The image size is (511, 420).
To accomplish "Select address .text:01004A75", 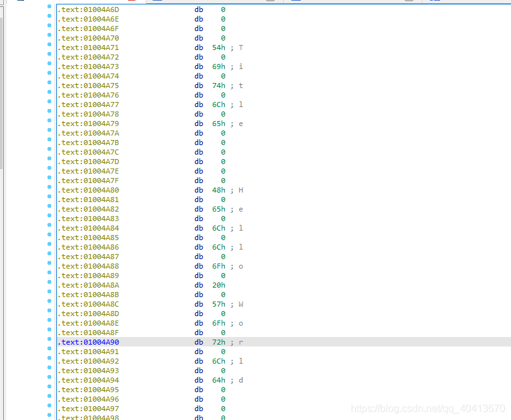I will [88, 86].
